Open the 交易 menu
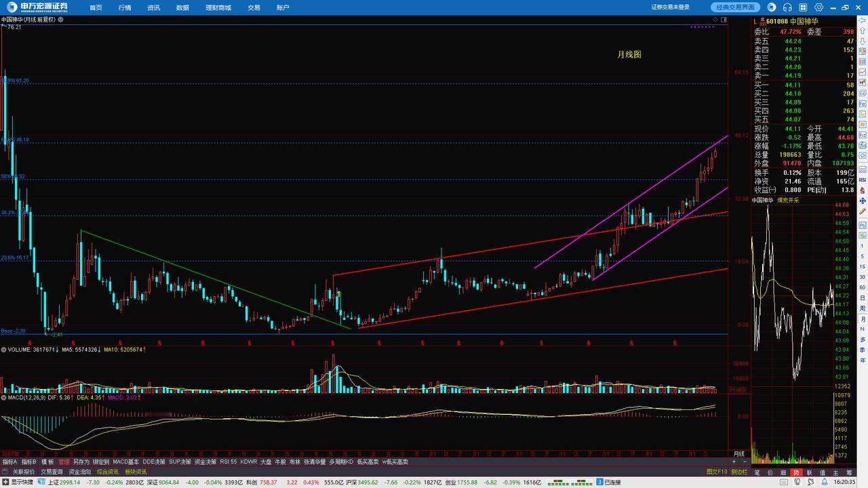Image resolution: width=868 pixels, height=488 pixels. (x=254, y=7)
